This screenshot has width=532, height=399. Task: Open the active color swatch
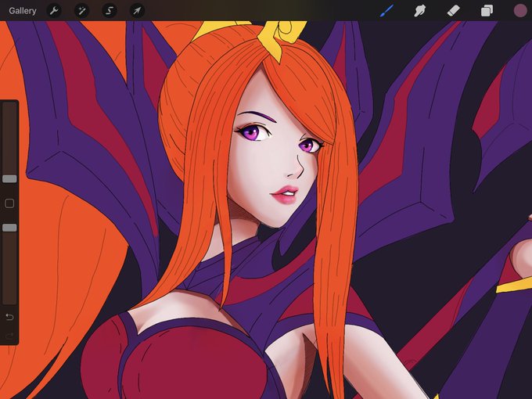[519, 11]
